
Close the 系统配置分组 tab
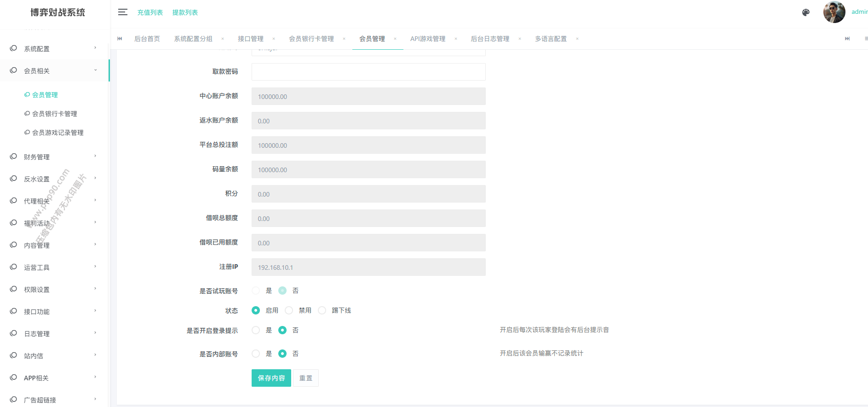pyautogui.click(x=223, y=39)
